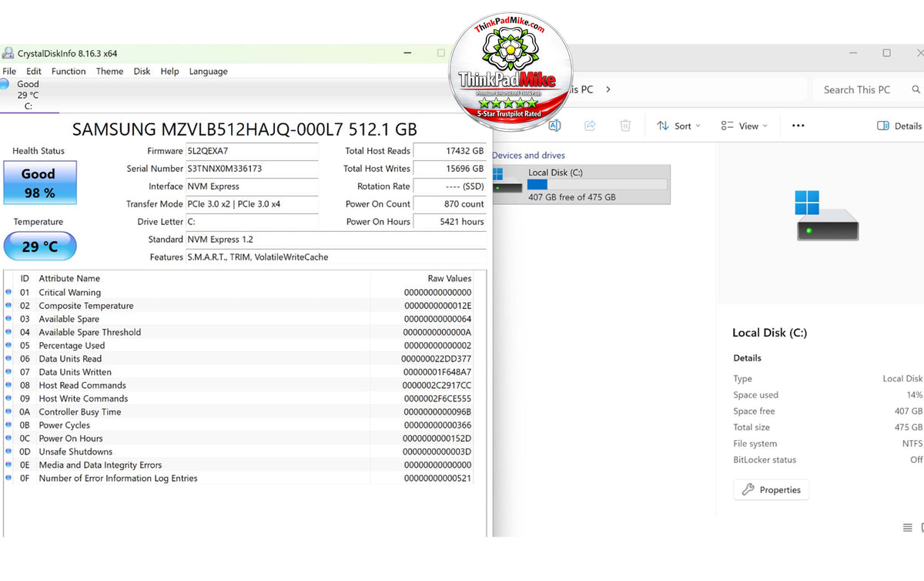
Task: Click the status dot beside Media and Data Integrity Errors
Action: [x=8, y=465]
